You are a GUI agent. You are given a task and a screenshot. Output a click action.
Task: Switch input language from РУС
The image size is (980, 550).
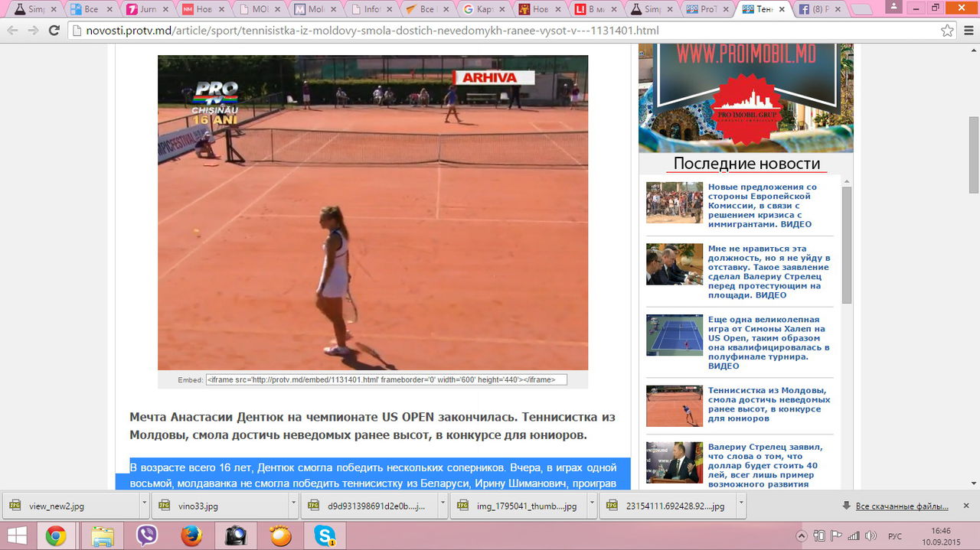(x=894, y=536)
